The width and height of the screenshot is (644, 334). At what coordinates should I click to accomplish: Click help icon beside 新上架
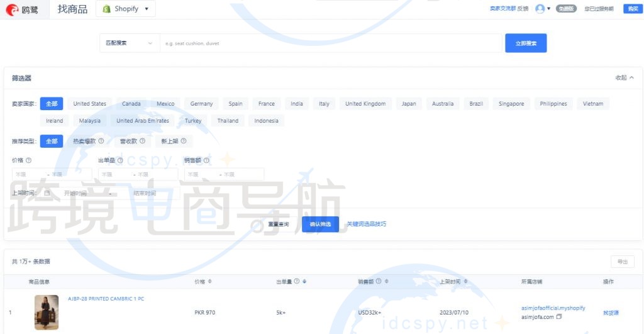click(184, 141)
